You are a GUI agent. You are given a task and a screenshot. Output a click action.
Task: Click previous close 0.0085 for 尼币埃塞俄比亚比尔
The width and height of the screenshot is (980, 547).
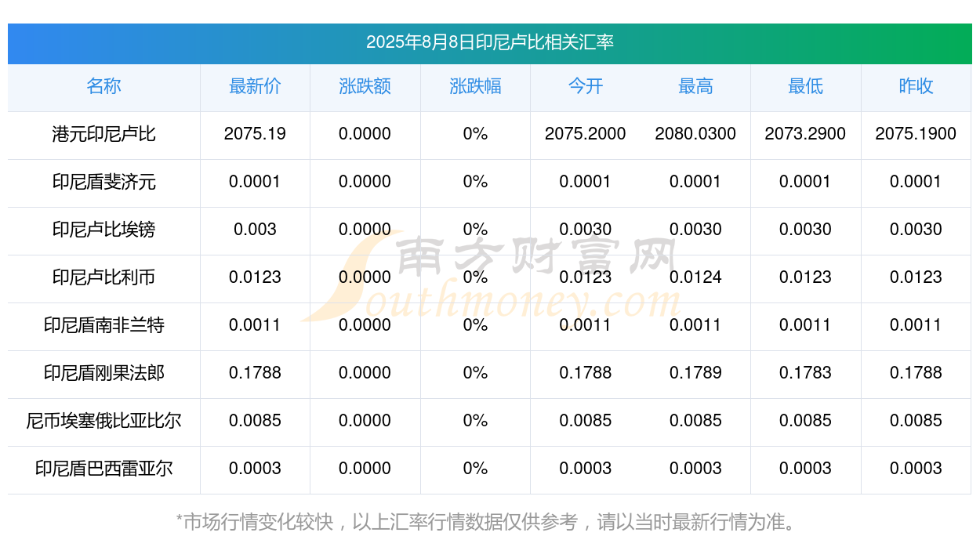point(916,421)
